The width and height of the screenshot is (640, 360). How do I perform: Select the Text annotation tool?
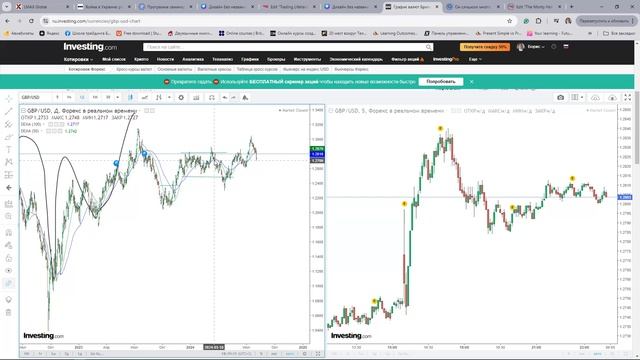(9, 150)
